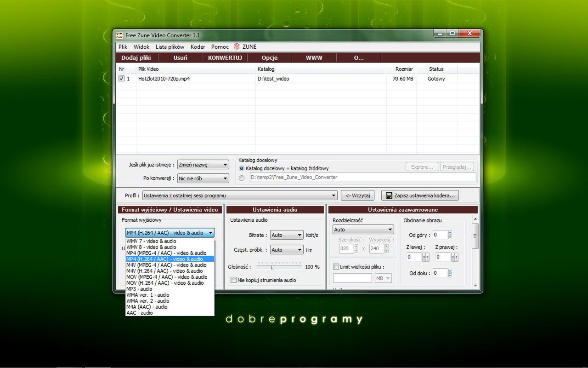Open the Po konwersji dropdown
Viewport: 588px width, 368px height.
click(203, 178)
